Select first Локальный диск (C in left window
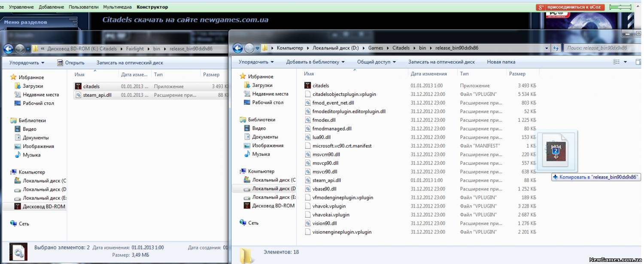Screen dimensions: 644x264 (x=44, y=181)
